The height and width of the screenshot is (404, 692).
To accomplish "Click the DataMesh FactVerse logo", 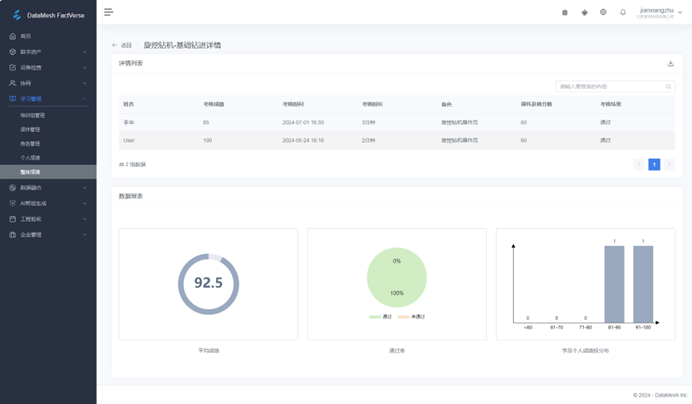I will point(48,15).
